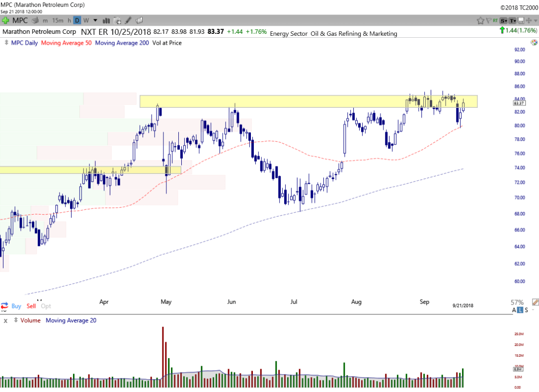Click the add indicator icon in toolbar
Viewport: 539px width, 392px height.
117,20
